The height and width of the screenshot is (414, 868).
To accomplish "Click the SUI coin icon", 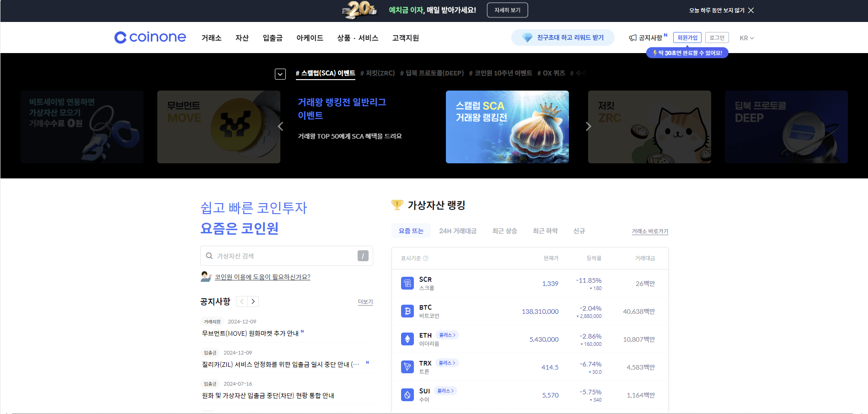I will [407, 395].
